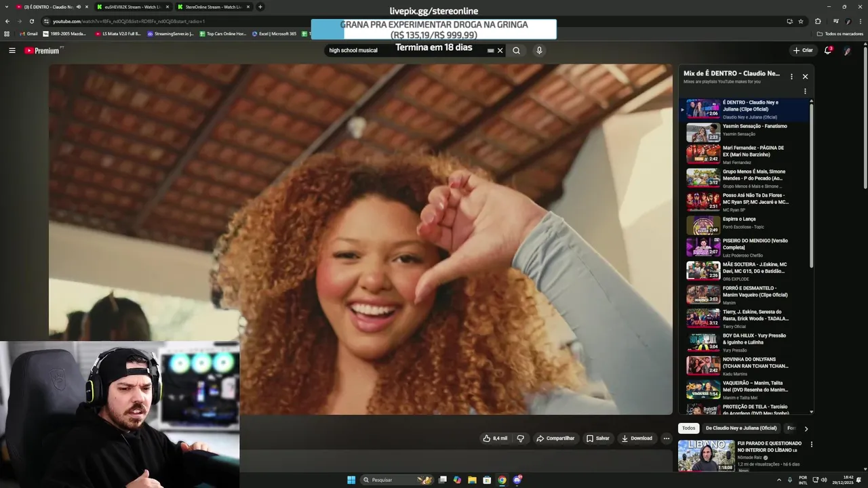The image size is (868, 488).
Task: Open the taskbar volume control
Action: pyautogui.click(x=825, y=480)
